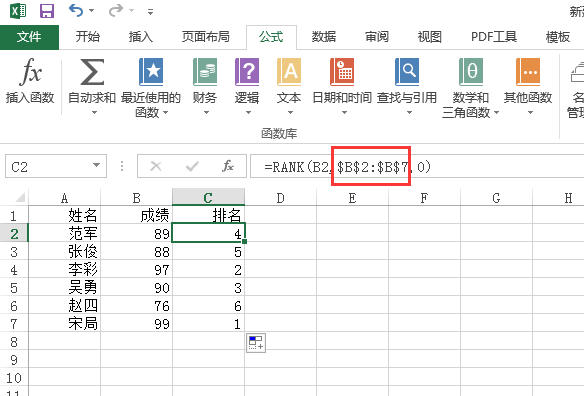Open the 审阅 tab
Image resolution: width=584 pixels, height=396 pixels.
pos(377,37)
